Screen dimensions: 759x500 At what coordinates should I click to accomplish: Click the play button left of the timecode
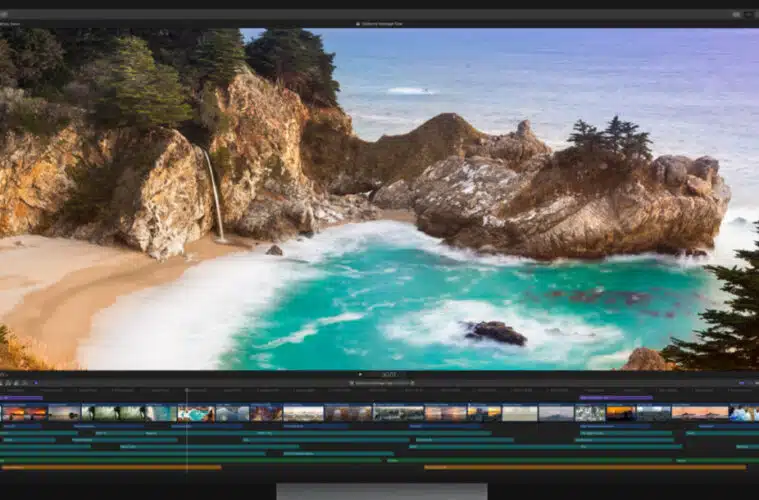(359, 374)
